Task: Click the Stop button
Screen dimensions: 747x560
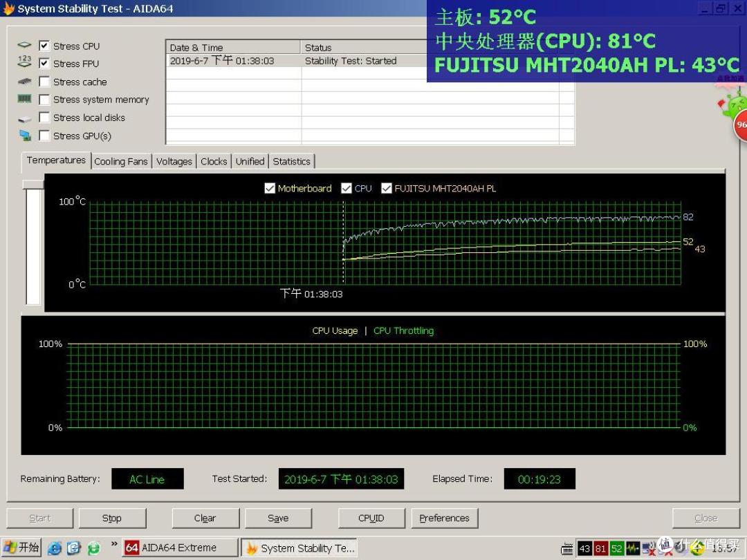Action: tap(112, 518)
